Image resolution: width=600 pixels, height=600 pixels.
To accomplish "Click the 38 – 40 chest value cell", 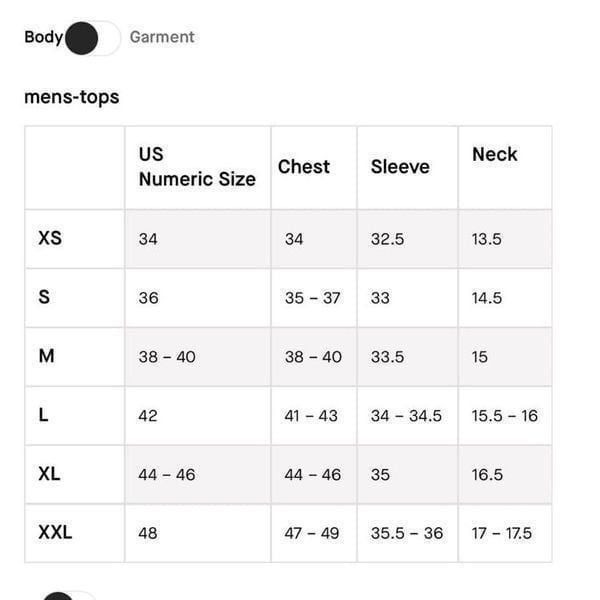I will (314, 357).
